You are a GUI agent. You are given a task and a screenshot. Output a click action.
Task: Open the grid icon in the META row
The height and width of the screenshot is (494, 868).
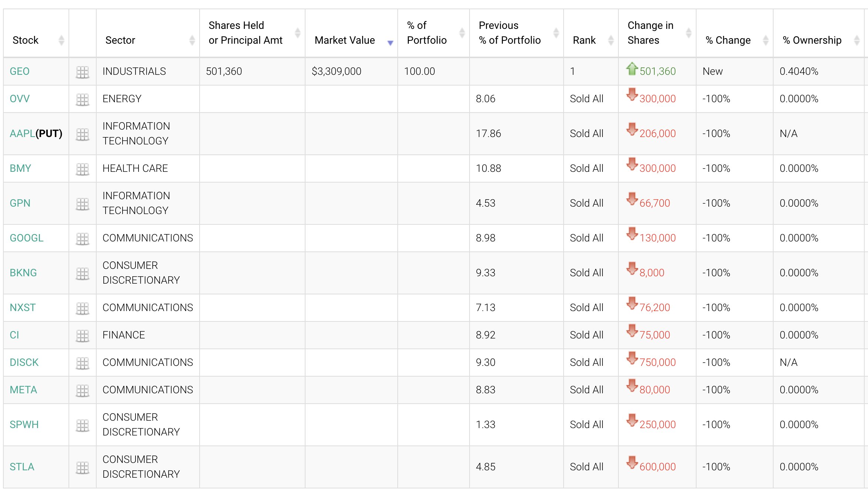coord(83,390)
